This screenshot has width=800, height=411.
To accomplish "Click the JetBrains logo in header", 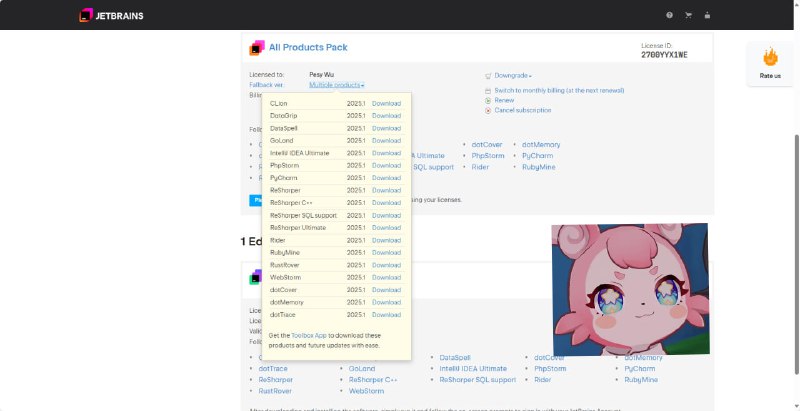I will pos(110,15).
